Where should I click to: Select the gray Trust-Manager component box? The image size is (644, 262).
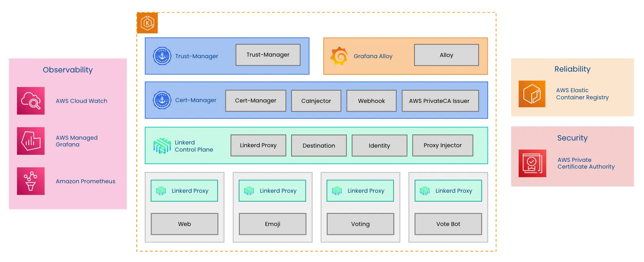pos(268,55)
